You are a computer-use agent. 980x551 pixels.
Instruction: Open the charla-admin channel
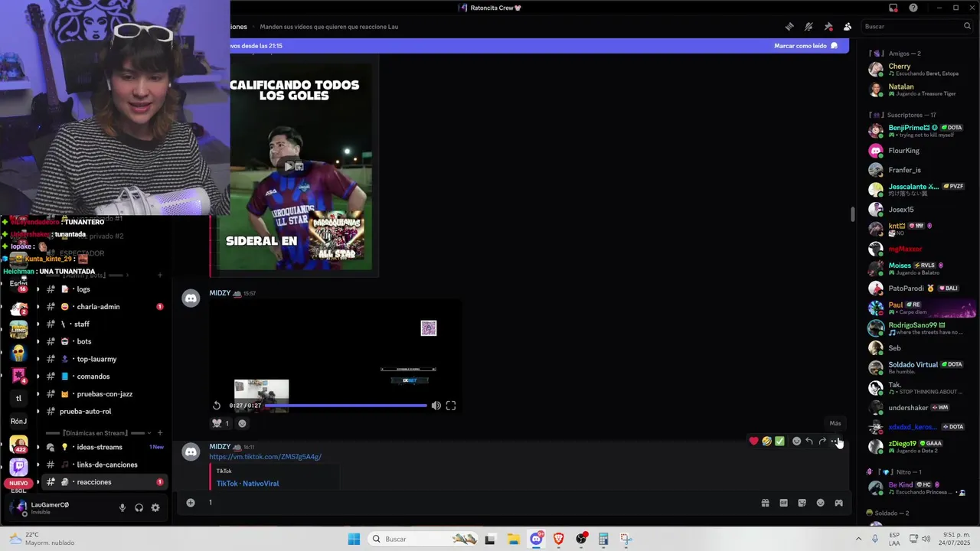pos(103,307)
